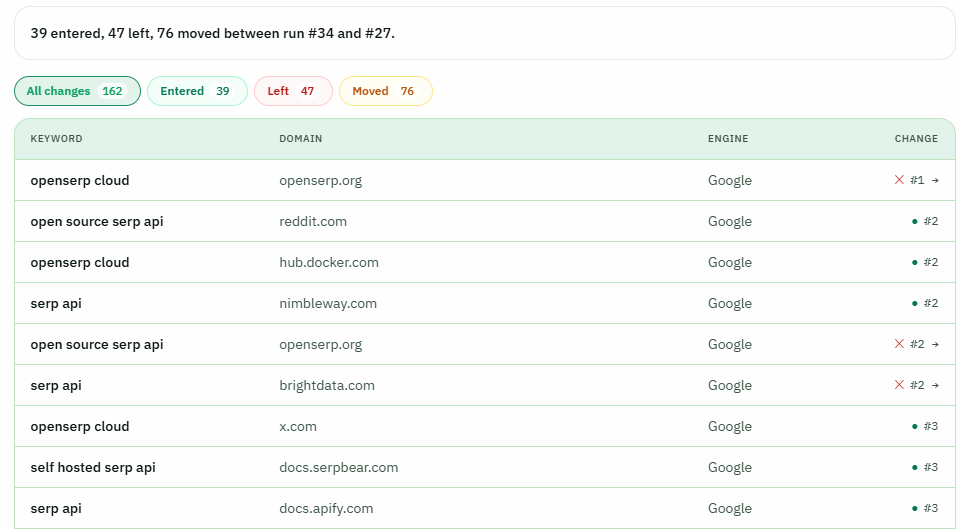Viewport: 962px width, 529px height.
Task: Click red X in open source serp api openserp.org row
Action: coord(899,344)
